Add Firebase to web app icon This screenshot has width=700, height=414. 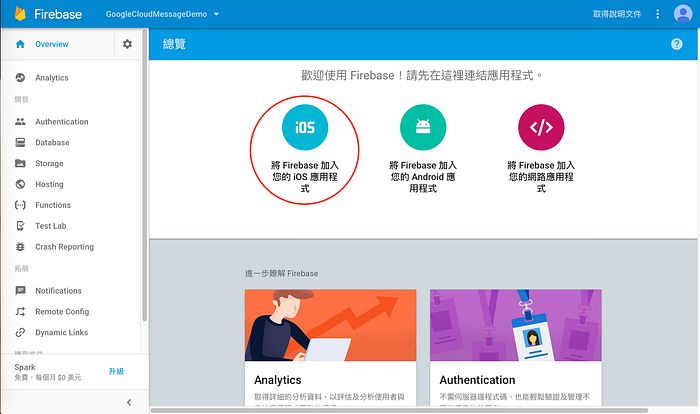(541, 127)
